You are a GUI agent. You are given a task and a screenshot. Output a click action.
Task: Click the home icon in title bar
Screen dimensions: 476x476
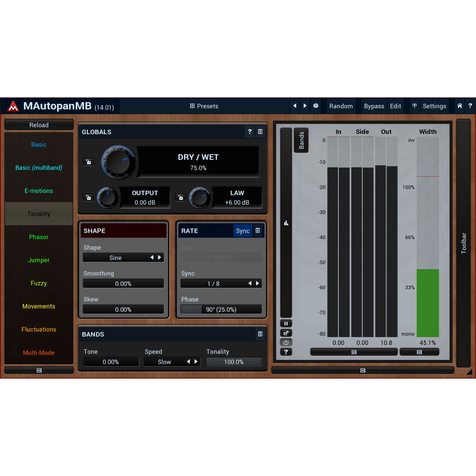(x=459, y=106)
